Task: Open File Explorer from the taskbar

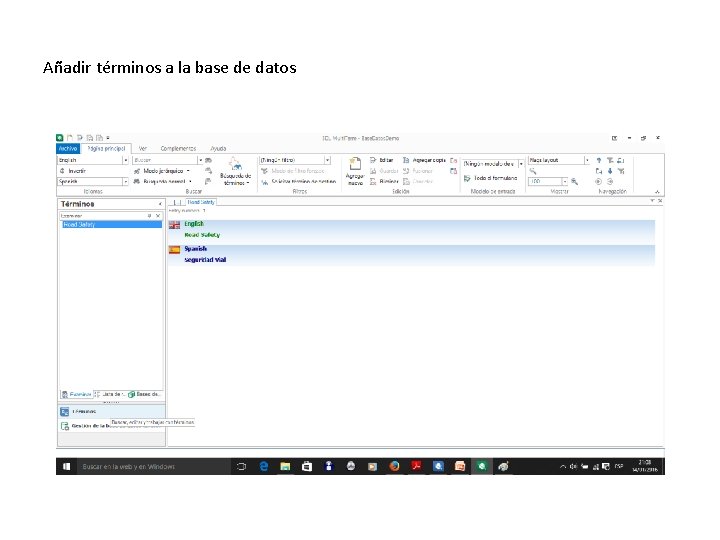Action: click(285, 466)
